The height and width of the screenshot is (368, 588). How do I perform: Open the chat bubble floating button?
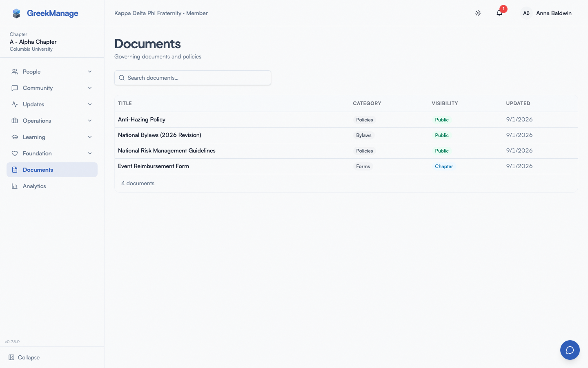(570, 350)
